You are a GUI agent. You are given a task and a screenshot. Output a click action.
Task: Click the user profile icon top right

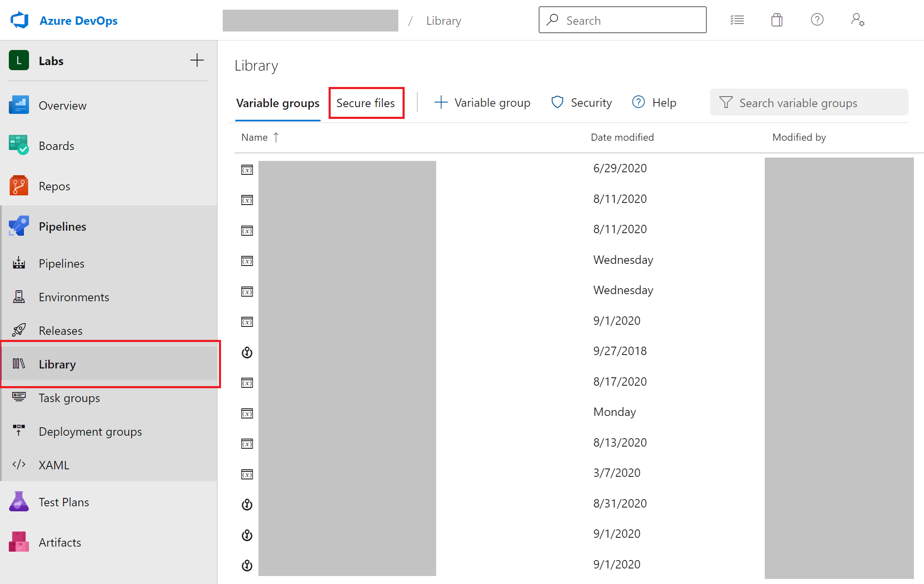[x=857, y=19]
